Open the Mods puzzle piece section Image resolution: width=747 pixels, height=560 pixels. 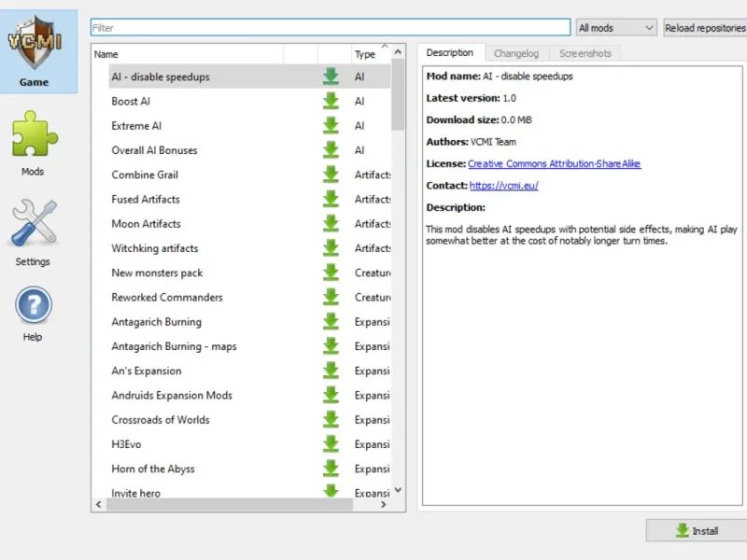tap(34, 143)
